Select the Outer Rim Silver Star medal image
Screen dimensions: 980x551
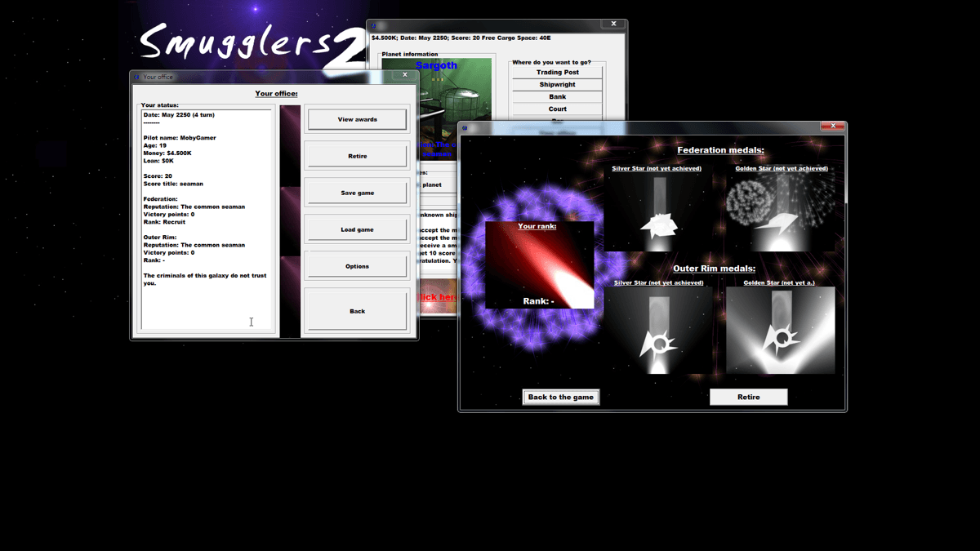[657, 330]
